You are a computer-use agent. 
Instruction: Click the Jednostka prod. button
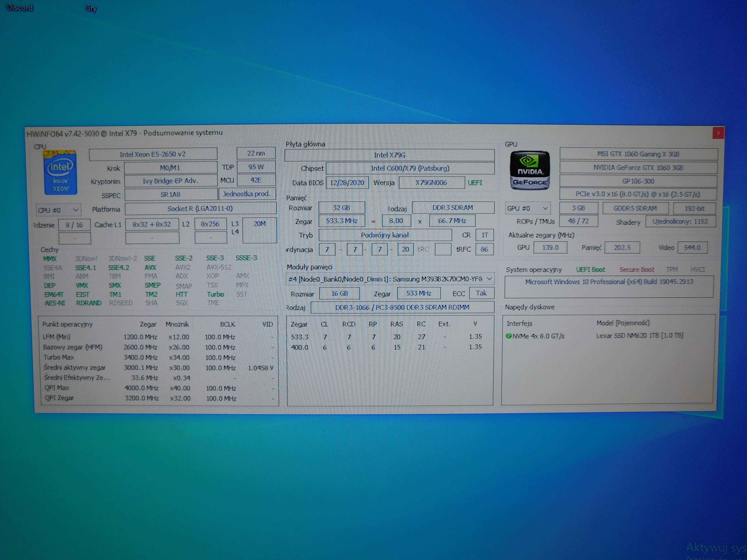[x=247, y=194]
